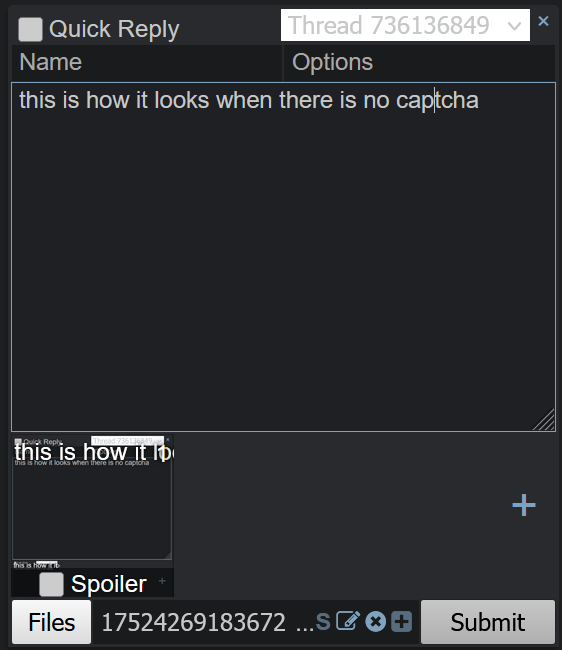Click the square plus icon beside the filename
Screen dimensions: 562x650
coord(401,622)
